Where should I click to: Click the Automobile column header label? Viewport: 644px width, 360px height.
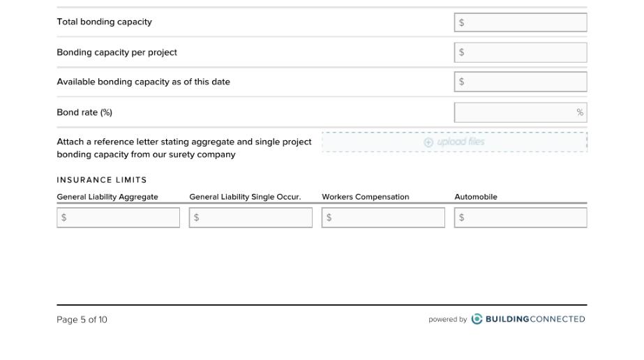coord(476,197)
